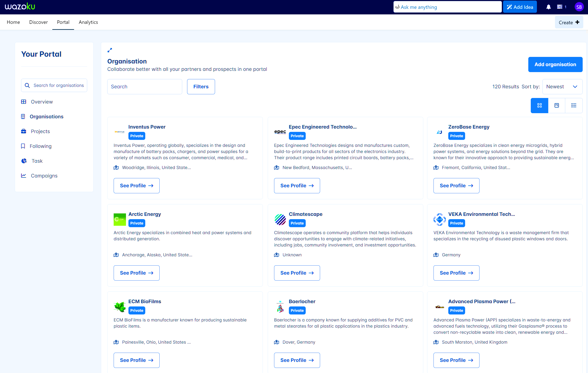Image resolution: width=588 pixels, height=373 pixels.
Task: See Profile for Baerlocher
Action: coord(297,360)
